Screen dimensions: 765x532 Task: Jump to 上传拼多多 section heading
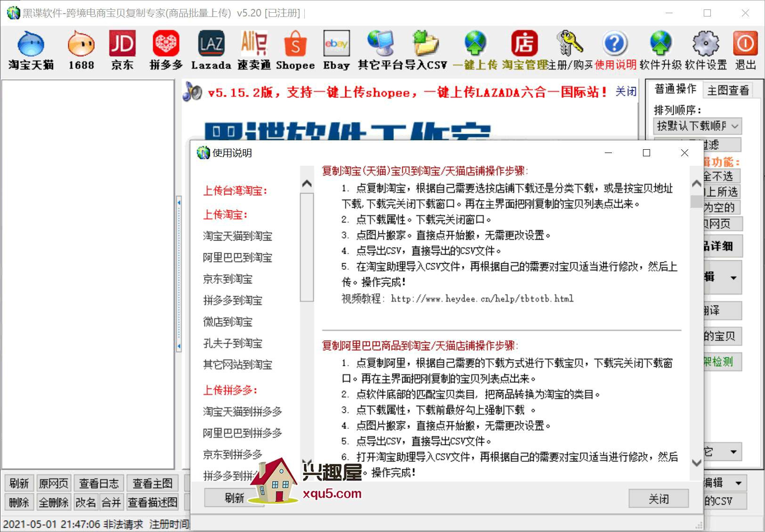point(230,390)
